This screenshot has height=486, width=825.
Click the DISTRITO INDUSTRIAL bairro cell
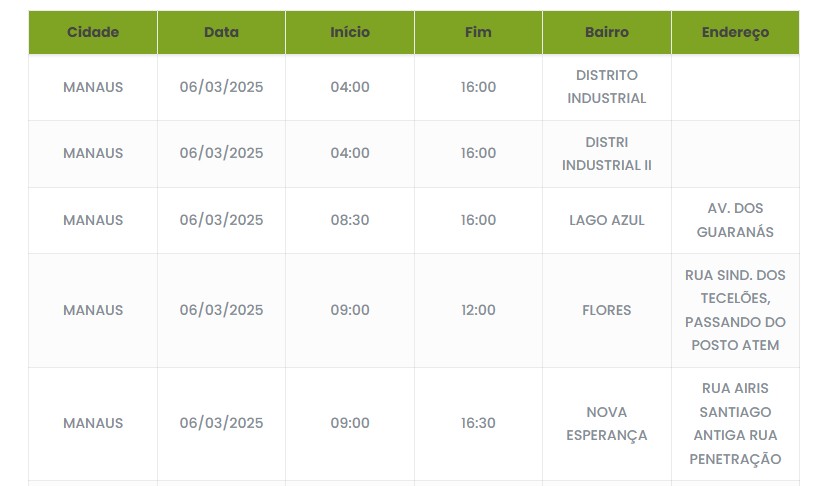point(607,87)
